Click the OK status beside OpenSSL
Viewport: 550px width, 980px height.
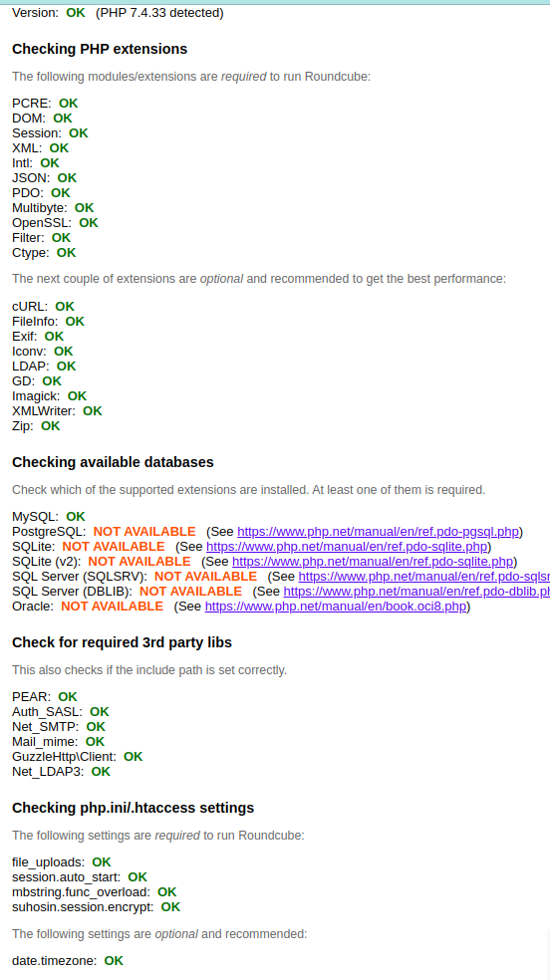[x=88, y=223]
